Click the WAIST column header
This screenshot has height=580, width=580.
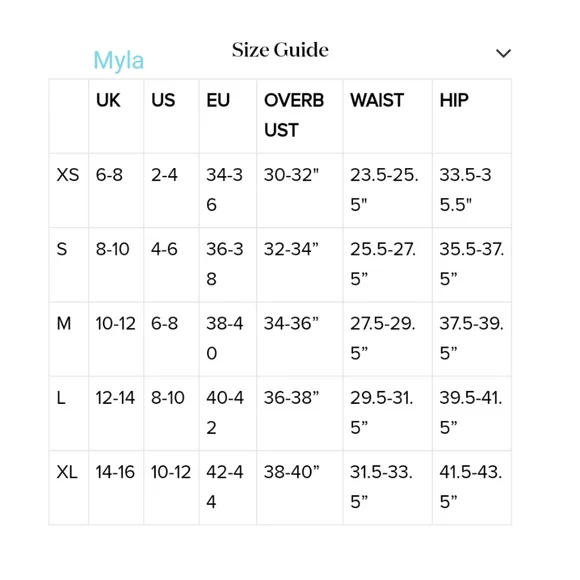377,100
